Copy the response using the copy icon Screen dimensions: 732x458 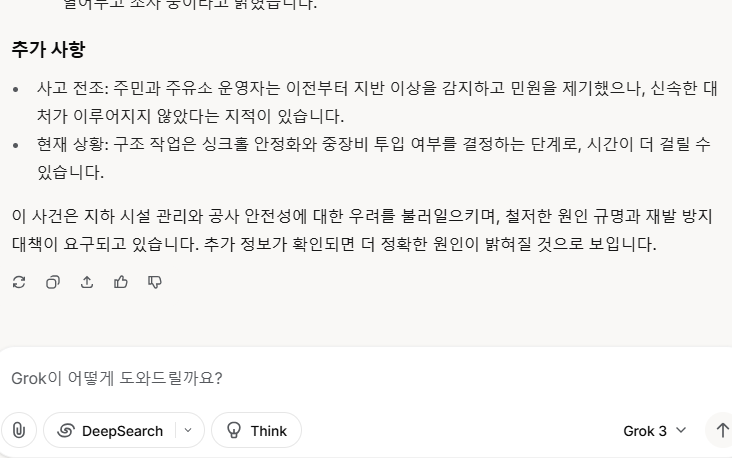[x=53, y=282]
